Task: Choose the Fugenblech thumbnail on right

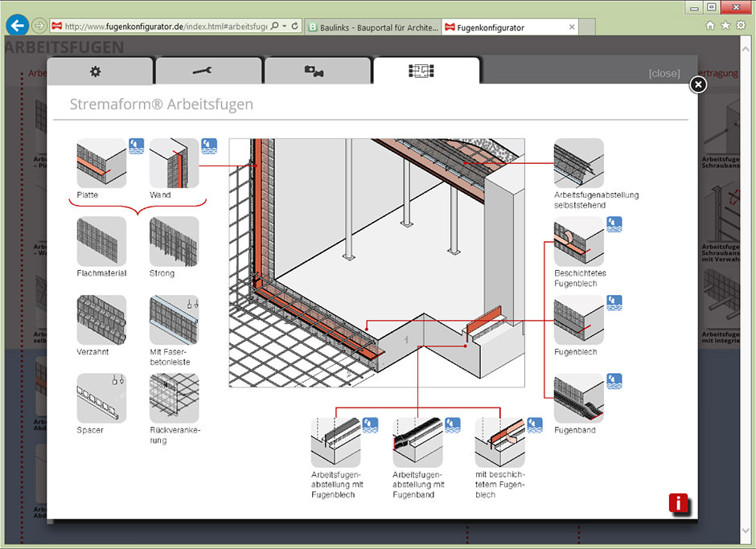Action: point(578,320)
